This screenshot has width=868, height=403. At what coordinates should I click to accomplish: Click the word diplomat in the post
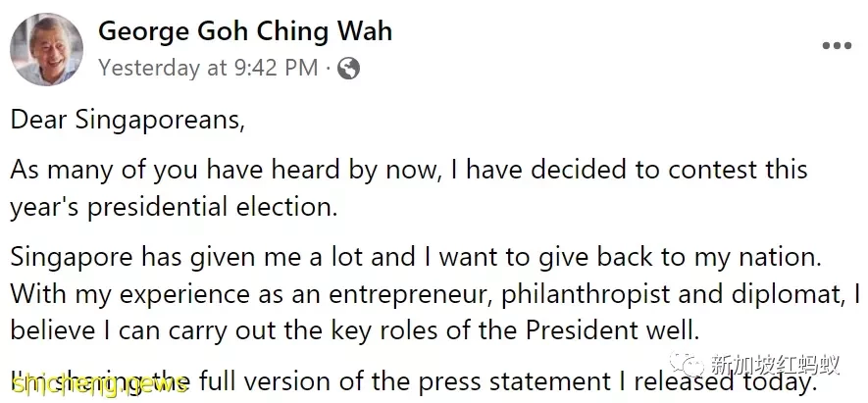tap(791, 295)
